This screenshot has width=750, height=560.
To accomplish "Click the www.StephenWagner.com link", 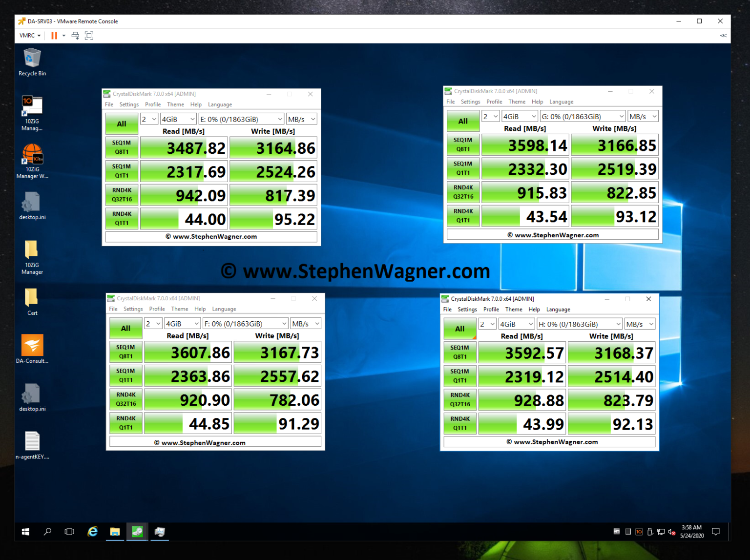I will click(211, 236).
